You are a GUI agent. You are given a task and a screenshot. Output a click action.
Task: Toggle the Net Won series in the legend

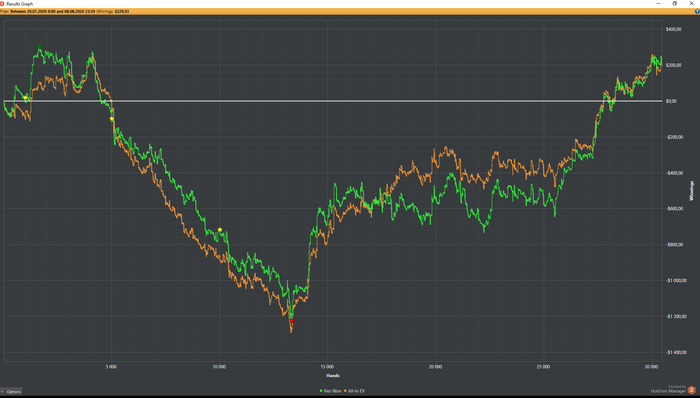[330, 391]
